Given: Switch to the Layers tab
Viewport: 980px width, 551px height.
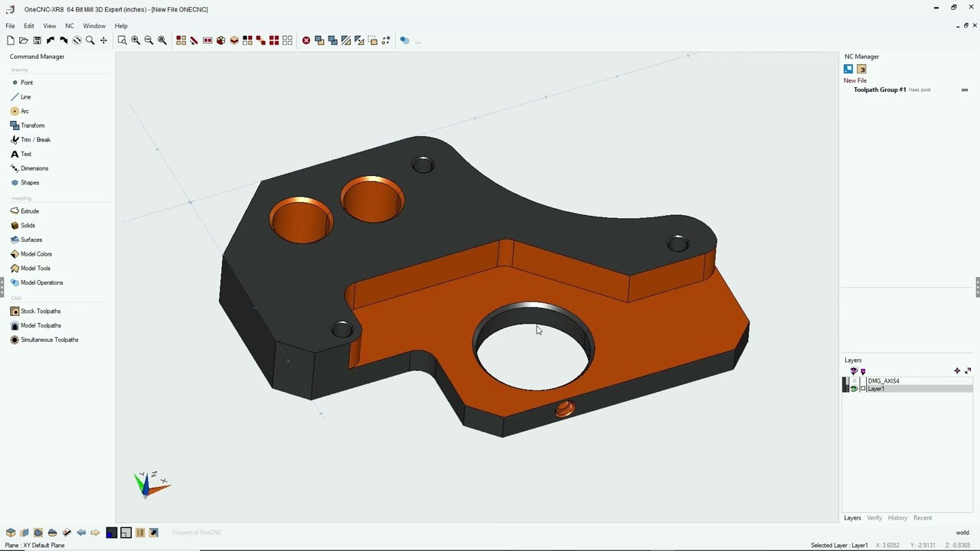Looking at the screenshot, I should (852, 518).
